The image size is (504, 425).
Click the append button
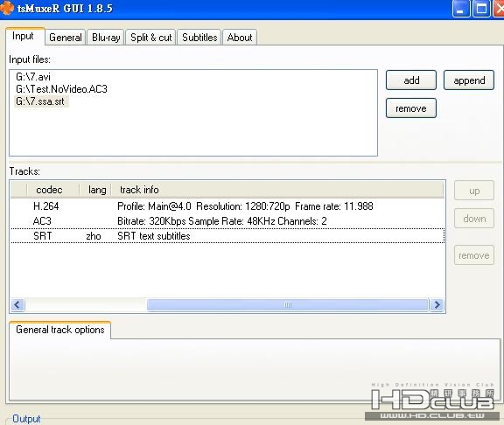pyautogui.click(x=469, y=80)
